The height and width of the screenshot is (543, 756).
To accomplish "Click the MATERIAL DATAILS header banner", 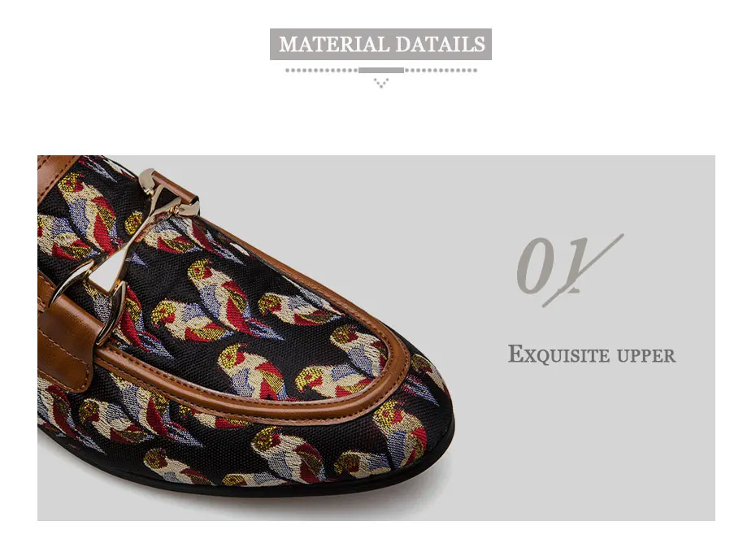I will (x=380, y=45).
